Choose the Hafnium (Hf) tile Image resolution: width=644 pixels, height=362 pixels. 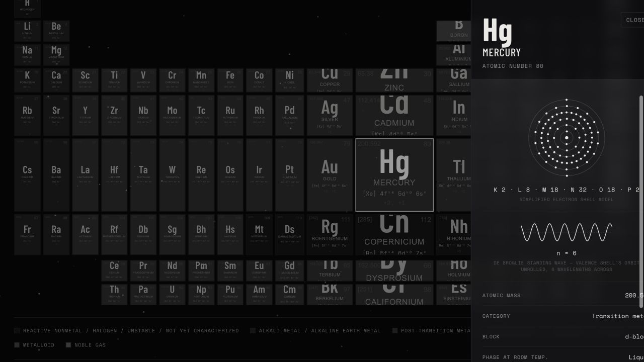coord(114,175)
